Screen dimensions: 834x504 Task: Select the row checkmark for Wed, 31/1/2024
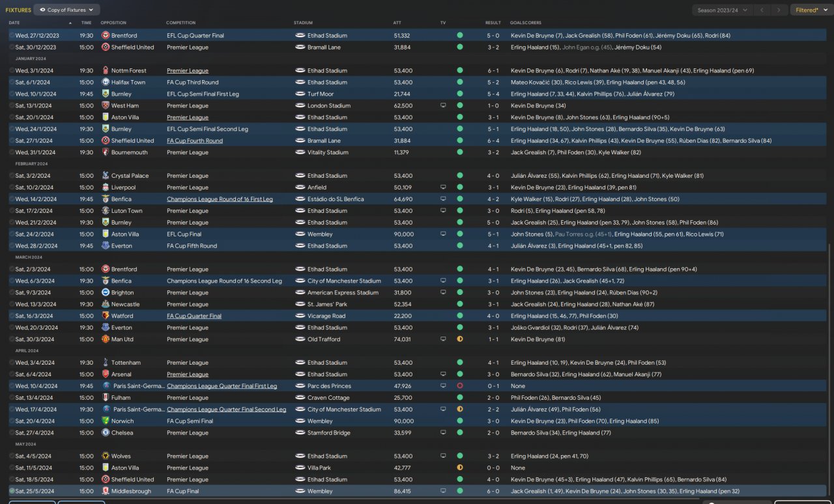tap(12, 152)
